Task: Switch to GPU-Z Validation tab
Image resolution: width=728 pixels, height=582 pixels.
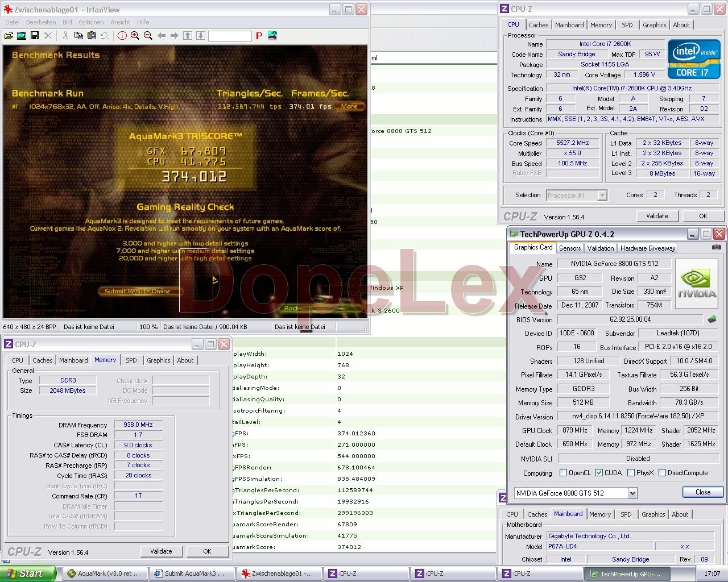Action: click(601, 248)
